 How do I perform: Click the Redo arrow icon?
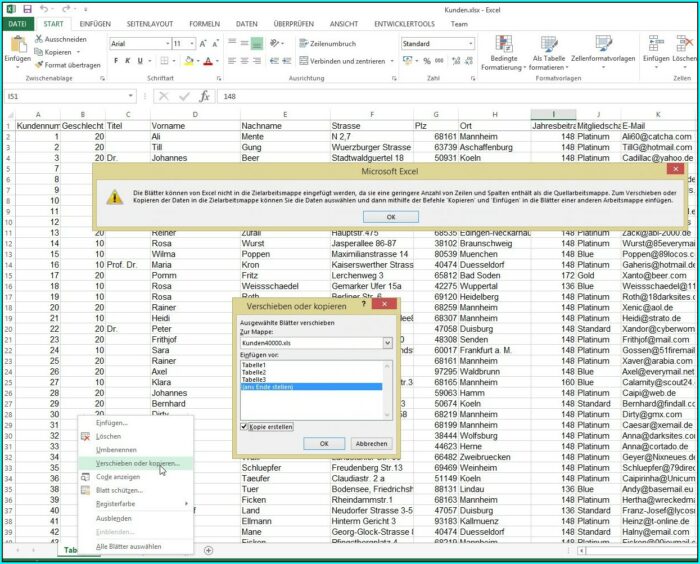coord(66,9)
